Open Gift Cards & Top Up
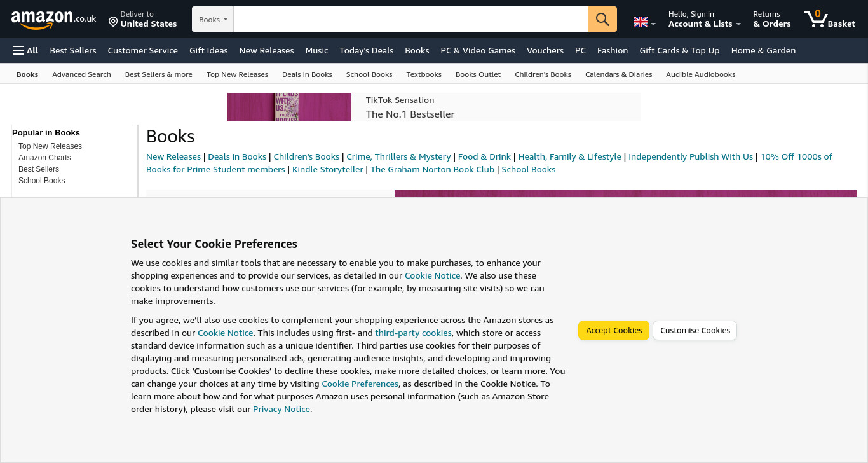Viewport: 868px width, 463px height. pyautogui.click(x=679, y=50)
